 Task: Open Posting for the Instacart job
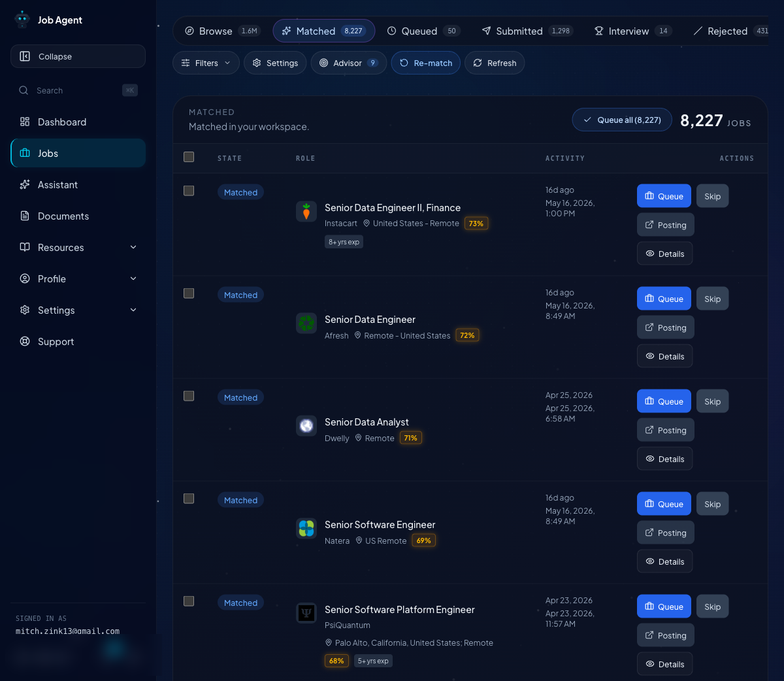click(x=666, y=225)
